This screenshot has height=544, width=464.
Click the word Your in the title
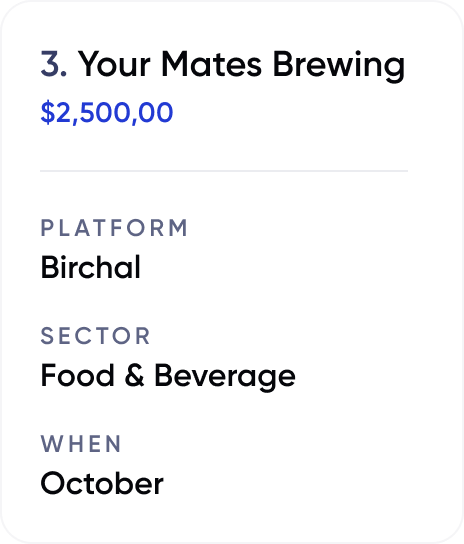(114, 64)
